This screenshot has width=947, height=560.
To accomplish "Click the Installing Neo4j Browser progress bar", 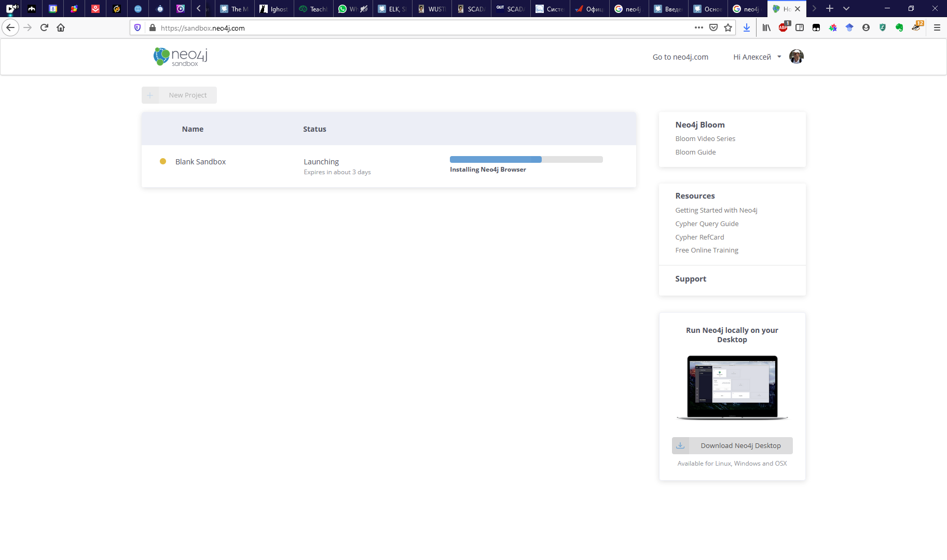I will coord(526,159).
